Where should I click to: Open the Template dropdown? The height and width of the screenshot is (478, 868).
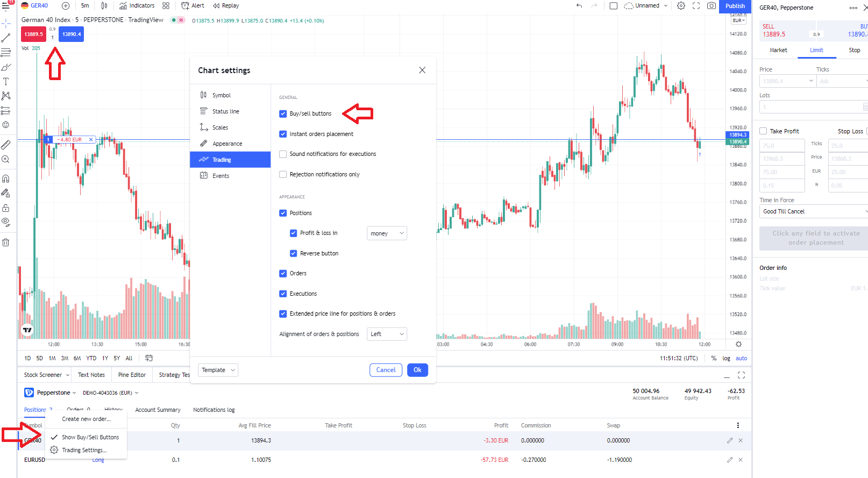click(x=218, y=370)
